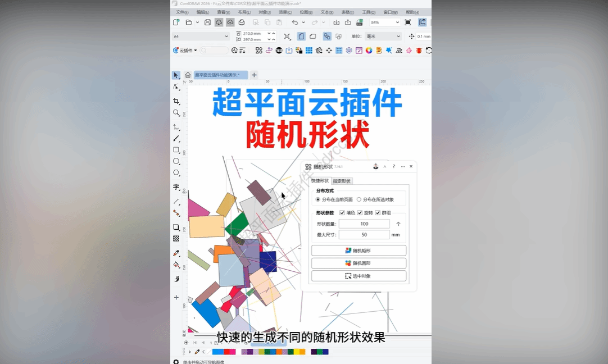Click the Import icon
This screenshot has height=364, width=608.
click(337, 22)
